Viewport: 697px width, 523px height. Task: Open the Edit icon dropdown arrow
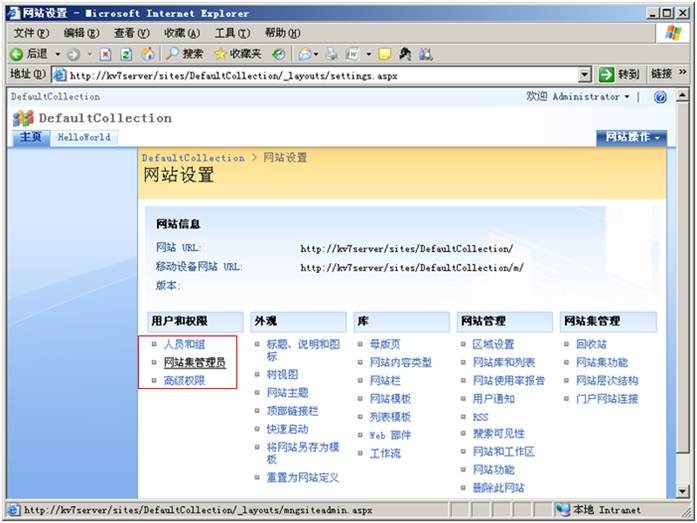click(369, 54)
